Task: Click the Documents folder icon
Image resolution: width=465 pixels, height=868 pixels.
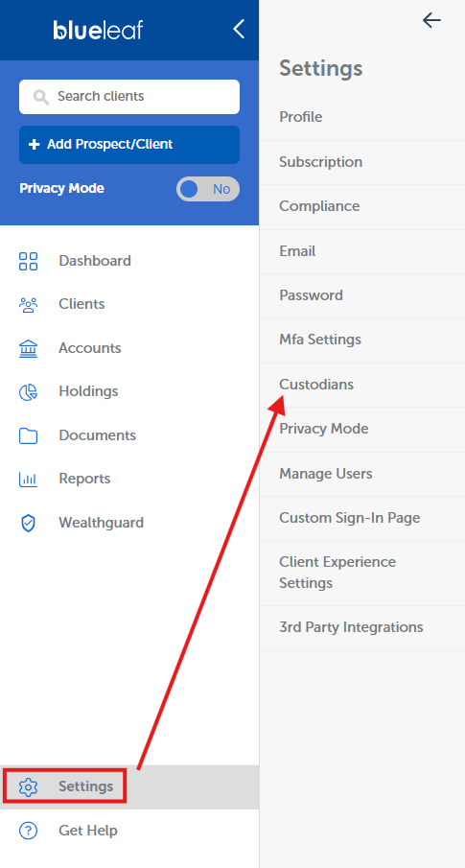Action: 28,435
